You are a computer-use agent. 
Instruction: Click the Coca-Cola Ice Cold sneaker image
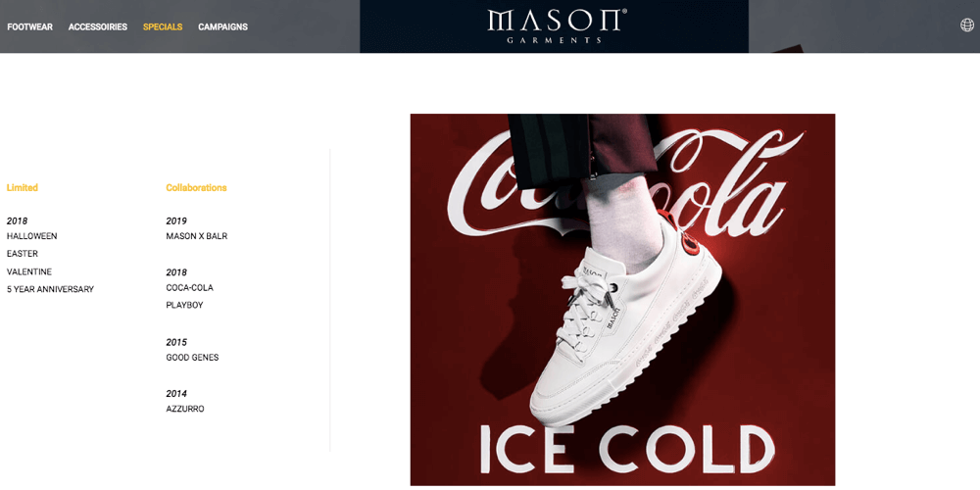tap(622, 299)
